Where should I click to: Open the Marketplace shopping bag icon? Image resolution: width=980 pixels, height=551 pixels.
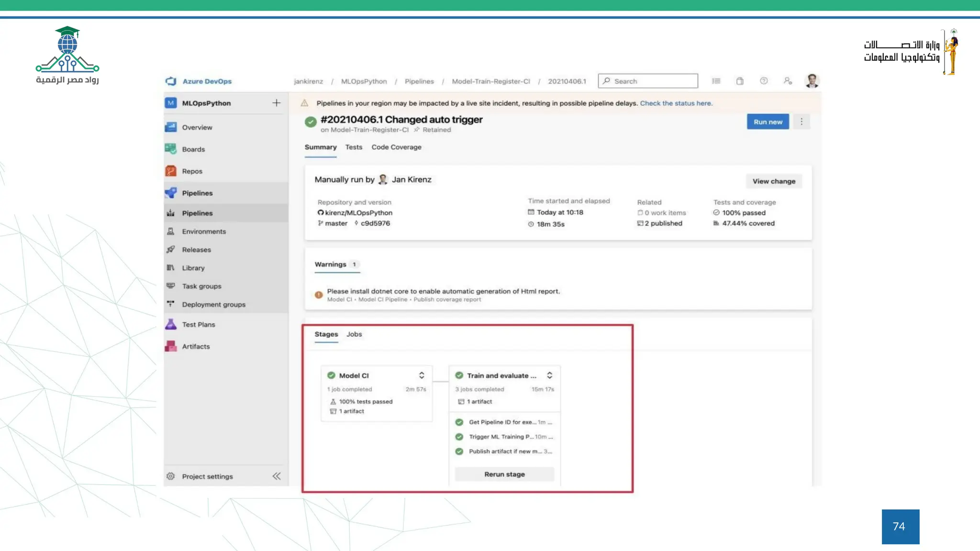pyautogui.click(x=740, y=81)
